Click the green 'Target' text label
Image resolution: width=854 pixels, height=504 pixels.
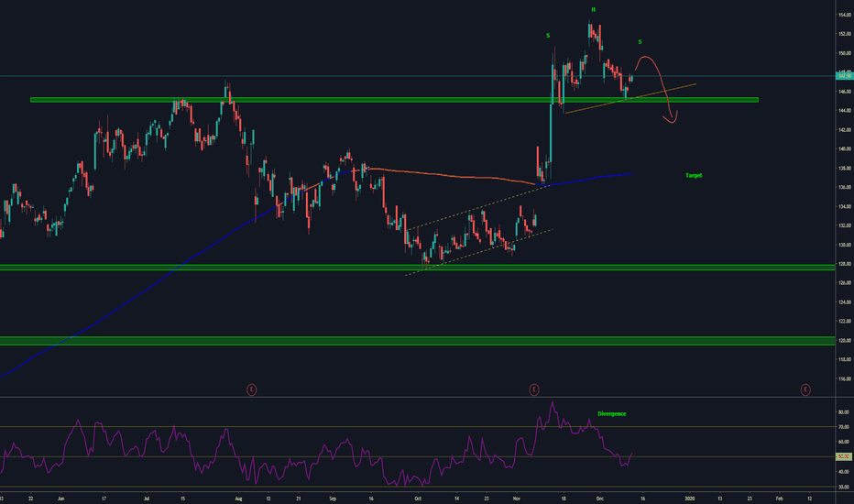[694, 175]
